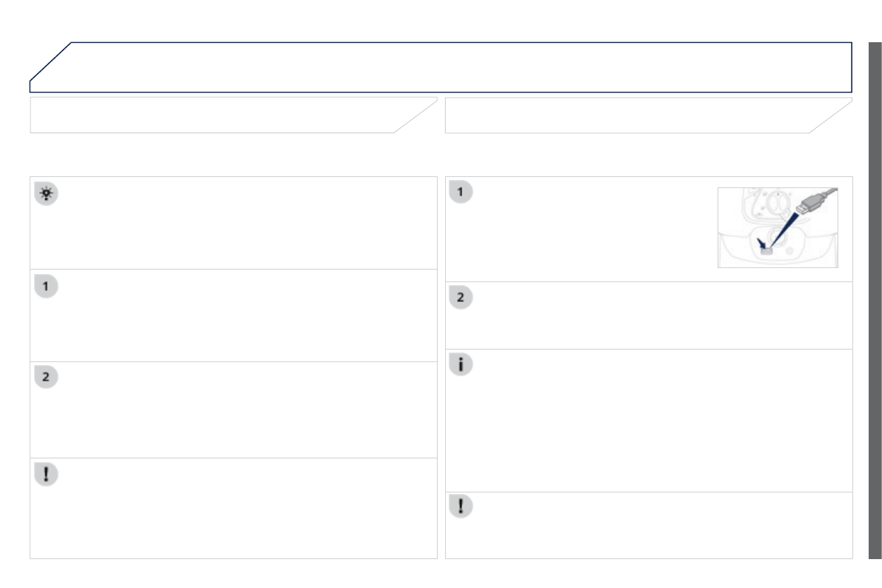The height and width of the screenshot is (588, 882).
Task: Open the USB port illustration
Action: click(777, 227)
